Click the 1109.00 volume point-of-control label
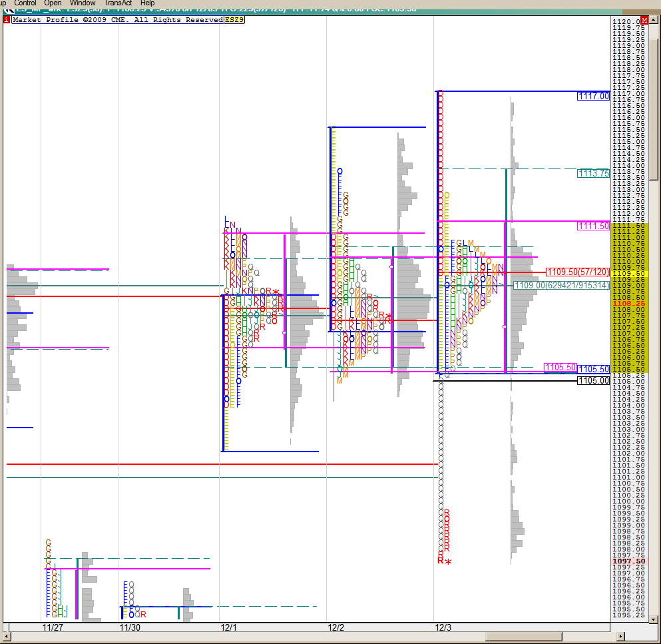The width and height of the screenshot is (661, 644). (561, 285)
